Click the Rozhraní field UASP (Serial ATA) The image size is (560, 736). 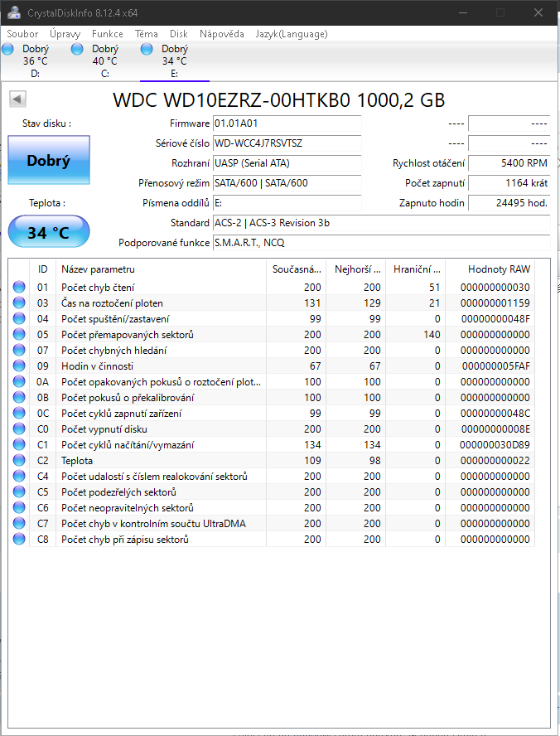(x=287, y=163)
